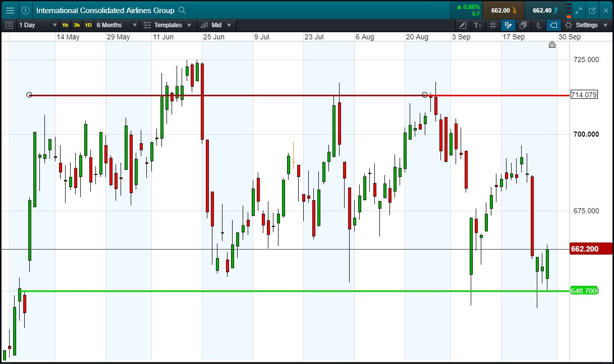Viewport: 614px width, 364px height.
Task: Select the red resistance line left handle
Action: [x=29, y=95]
